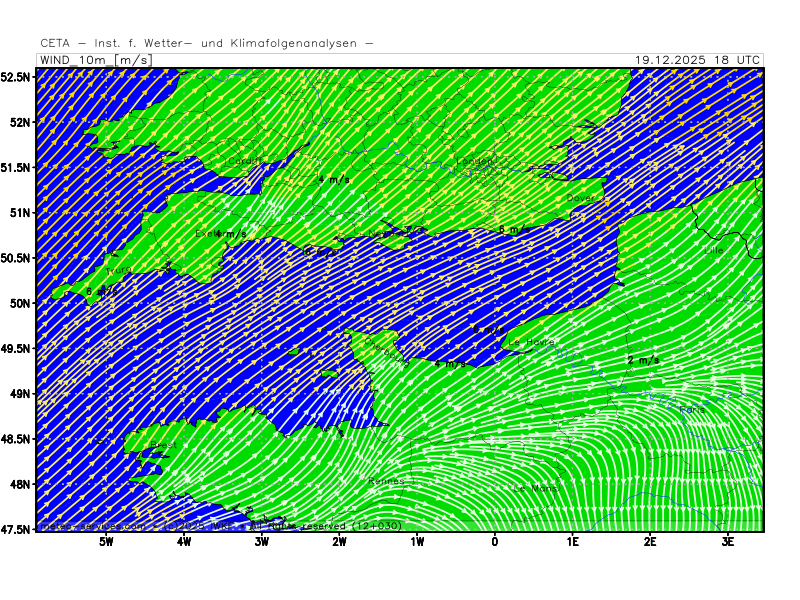Select the Paris city label
Screen dimensions: 800x600
pyautogui.click(x=692, y=410)
